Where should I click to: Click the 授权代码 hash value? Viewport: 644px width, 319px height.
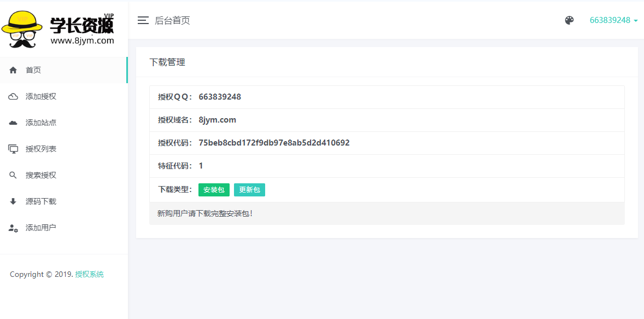click(274, 143)
